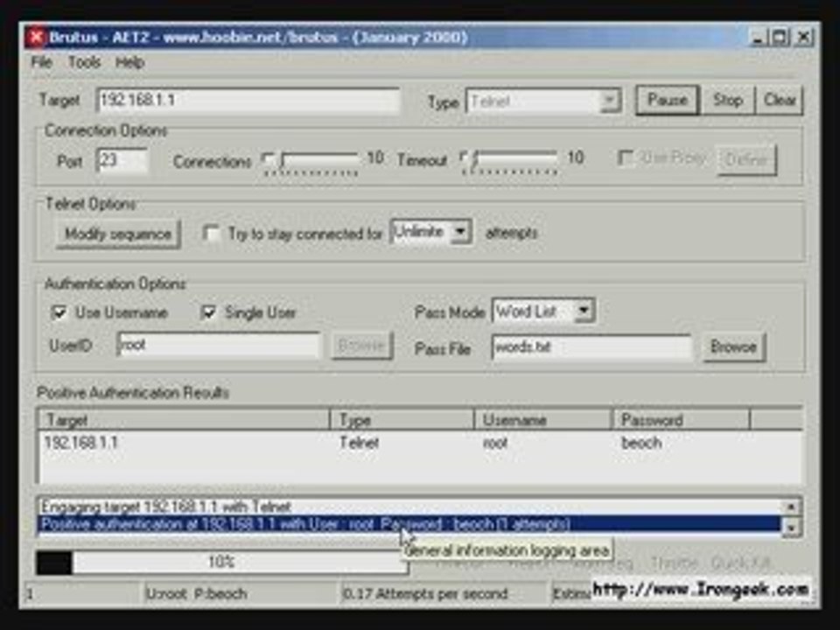The width and height of the screenshot is (840, 630).
Task: Click the Password column header
Action: [x=681, y=420]
